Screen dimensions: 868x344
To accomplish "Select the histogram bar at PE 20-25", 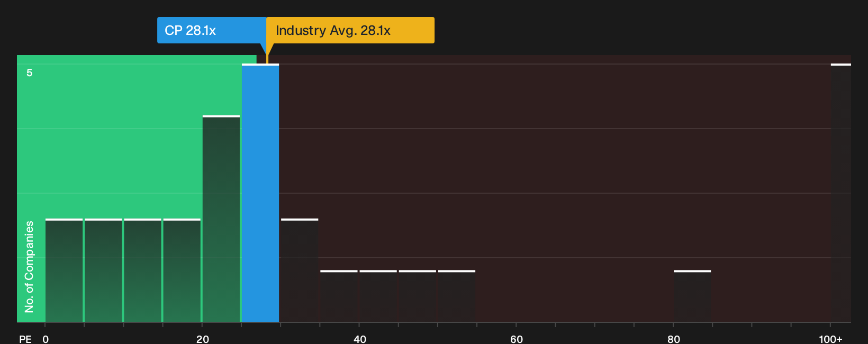I will tap(221, 219).
